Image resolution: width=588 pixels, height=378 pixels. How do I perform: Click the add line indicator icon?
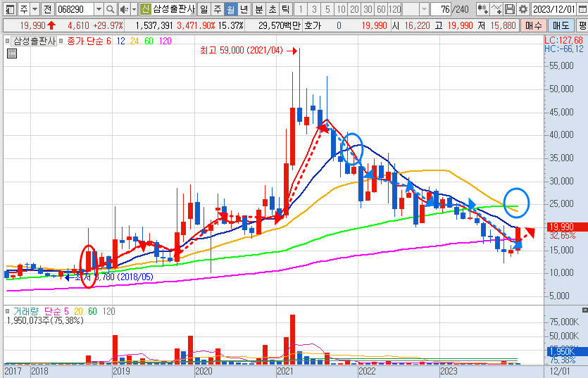496,9
